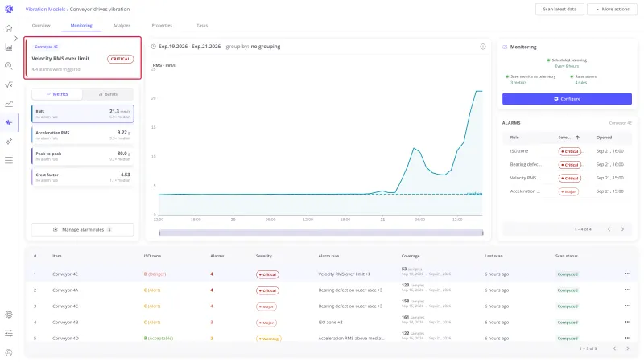Viewport: 644px width, 362px height.
Task: Open Vibration Models breadcrumb link
Action: coord(45,9)
